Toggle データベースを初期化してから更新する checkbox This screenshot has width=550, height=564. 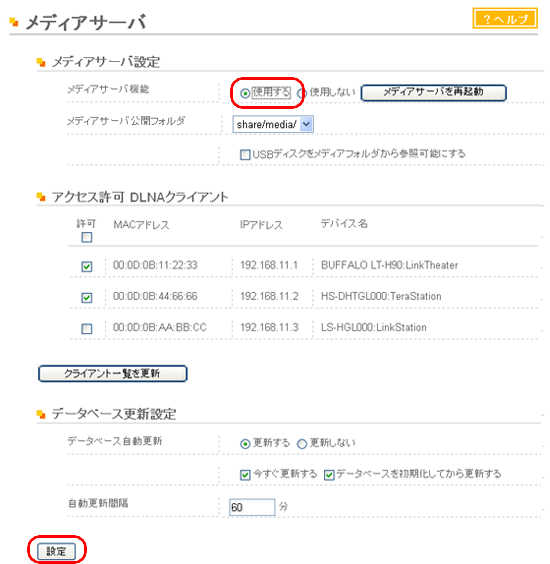click(x=329, y=475)
